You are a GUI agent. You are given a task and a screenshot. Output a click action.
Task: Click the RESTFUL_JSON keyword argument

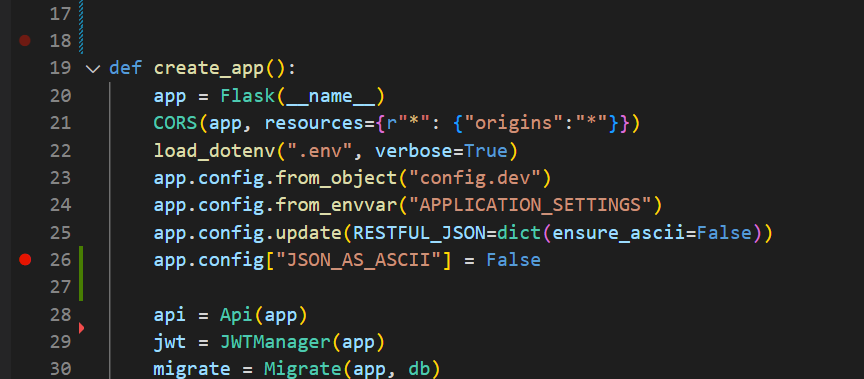(419, 232)
